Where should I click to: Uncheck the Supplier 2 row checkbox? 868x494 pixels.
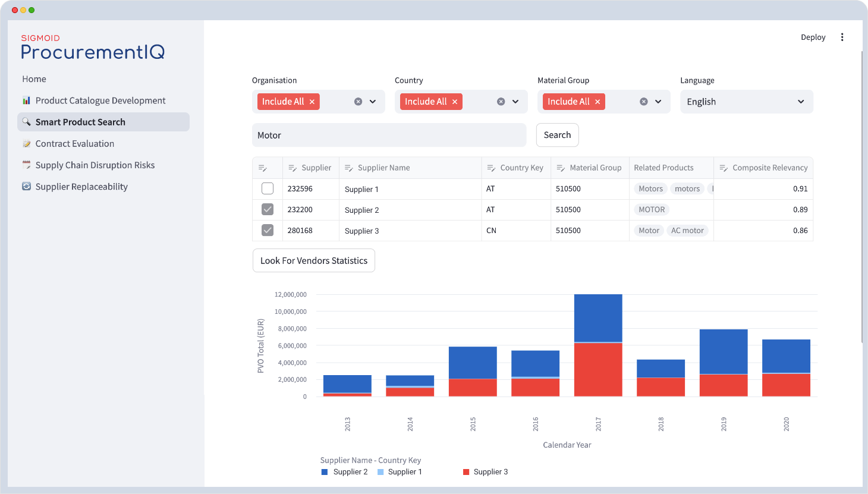[268, 209]
